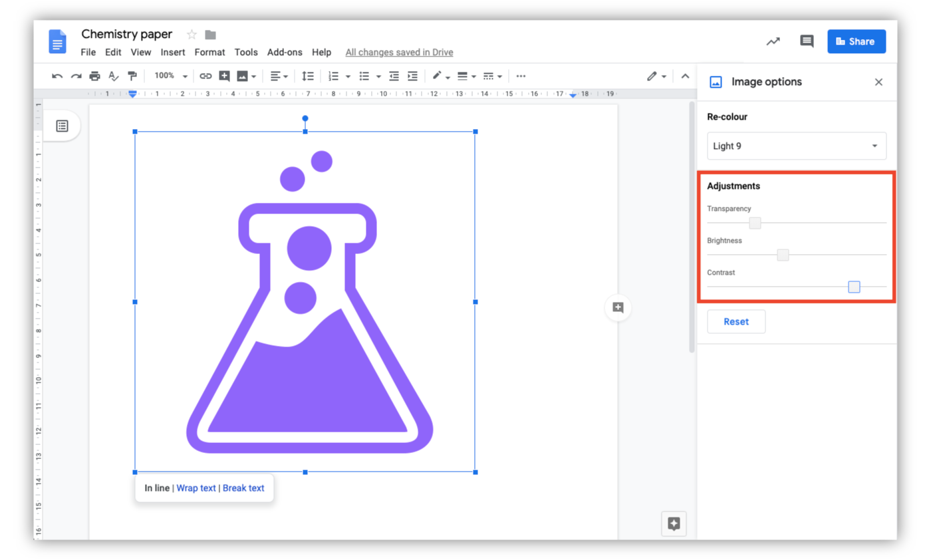This screenshot has height=560, width=931.
Task: Open the activity dashboard trend icon
Action: tap(773, 41)
